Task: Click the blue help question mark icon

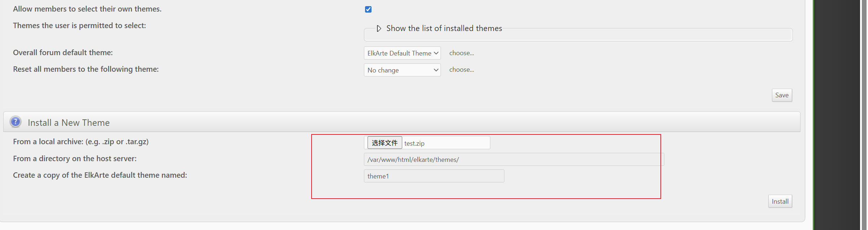Action: point(16,122)
